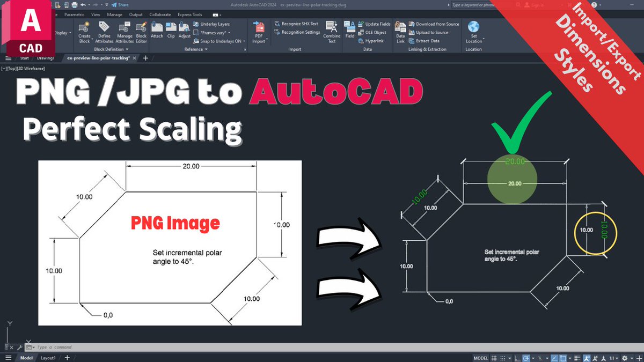Open the Output ribbon tab

(136, 14)
